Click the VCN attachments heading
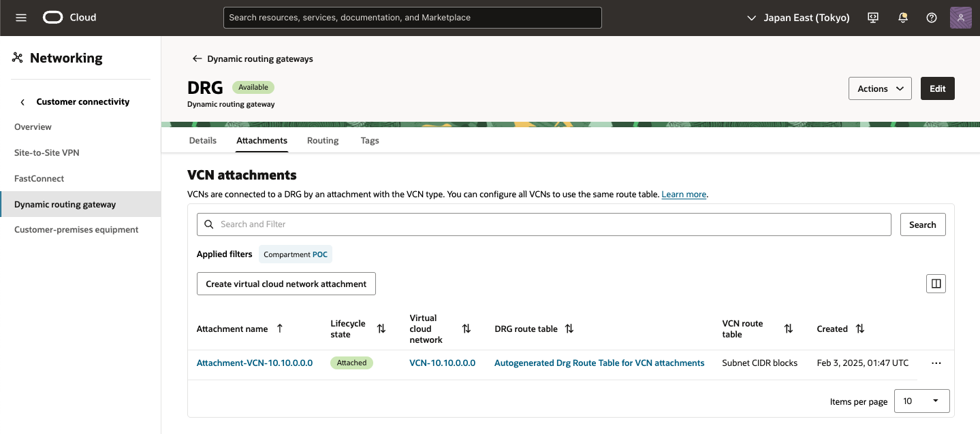This screenshot has width=980, height=434. 242,176
